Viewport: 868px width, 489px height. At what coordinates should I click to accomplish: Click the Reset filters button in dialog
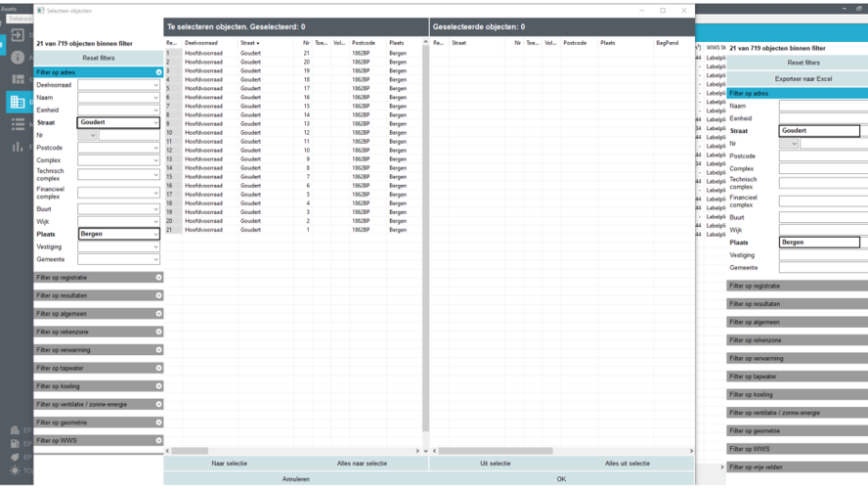[x=98, y=59]
